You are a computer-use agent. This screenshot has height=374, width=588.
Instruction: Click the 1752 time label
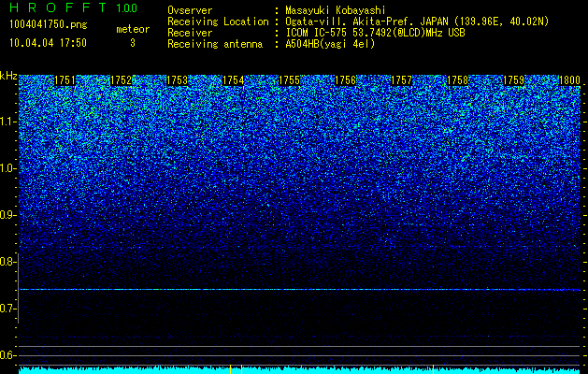[x=122, y=80]
